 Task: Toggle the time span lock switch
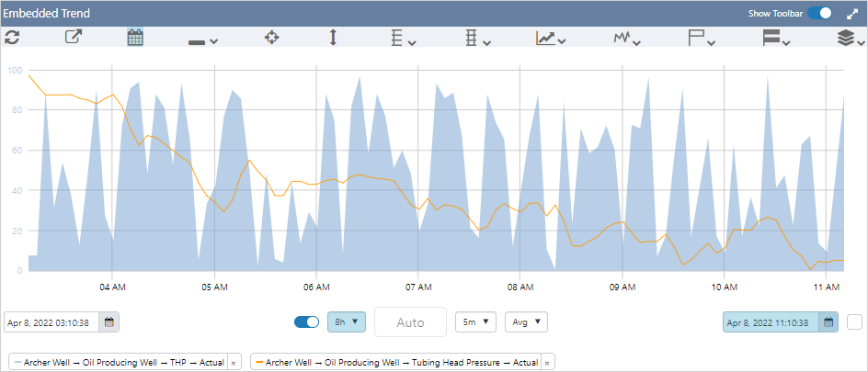306,321
